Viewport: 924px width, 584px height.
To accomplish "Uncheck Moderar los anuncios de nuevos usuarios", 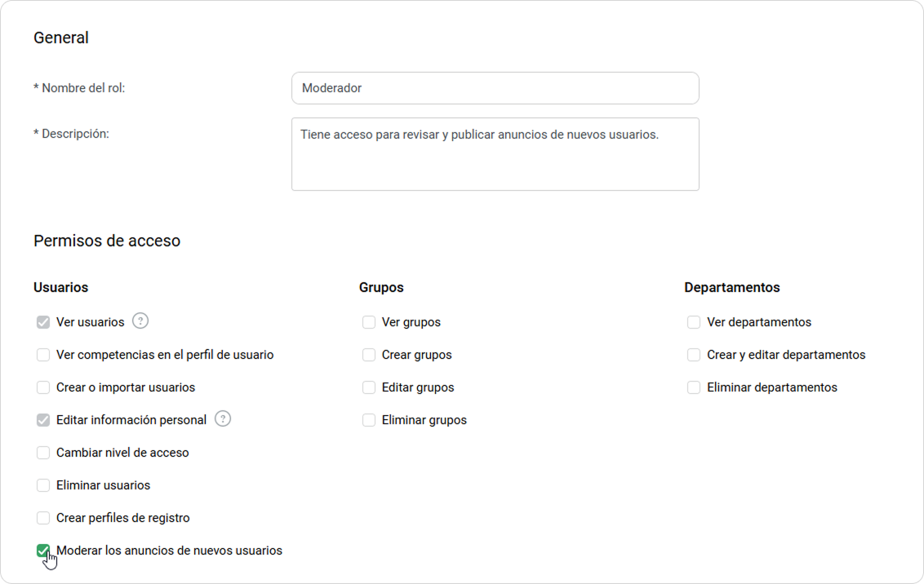I will [x=43, y=551].
